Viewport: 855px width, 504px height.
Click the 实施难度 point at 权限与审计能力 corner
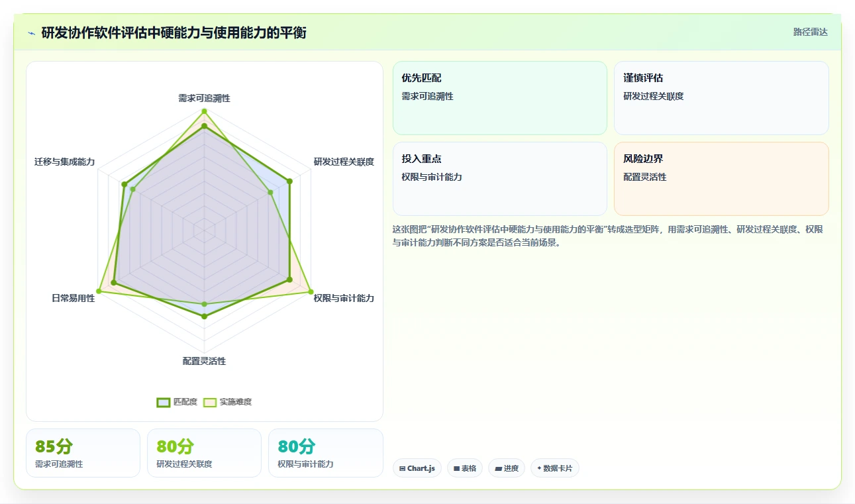[311, 291]
